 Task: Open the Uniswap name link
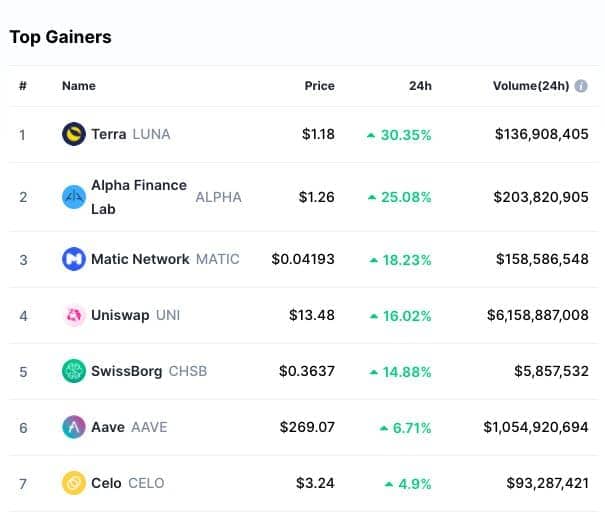120,315
